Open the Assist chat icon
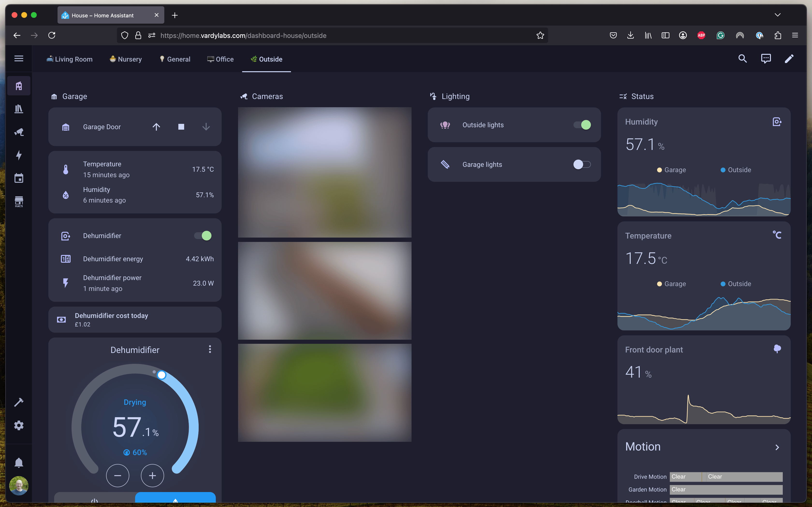Image resolution: width=812 pixels, height=507 pixels. coord(766,59)
